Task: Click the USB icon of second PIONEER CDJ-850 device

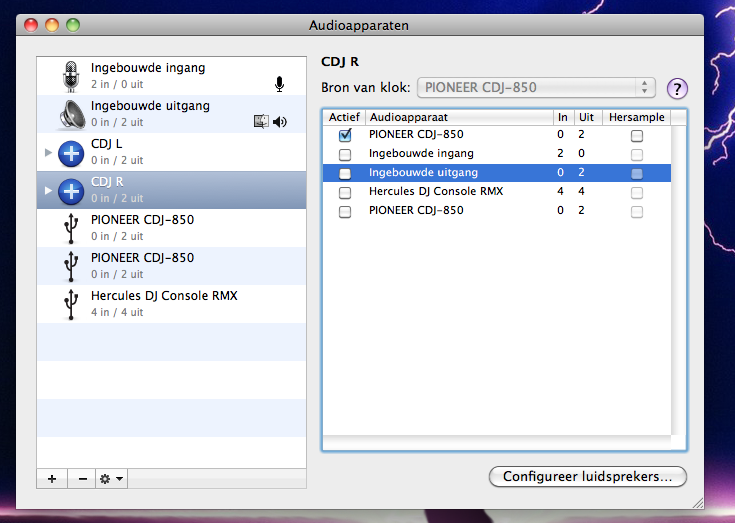Action: [x=71, y=267]
